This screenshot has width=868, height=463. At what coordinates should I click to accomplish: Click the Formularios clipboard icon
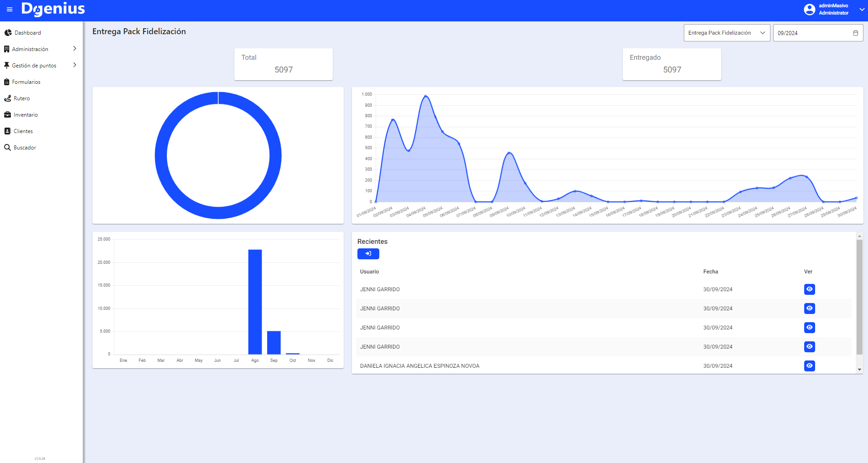[x=6, y=82]
